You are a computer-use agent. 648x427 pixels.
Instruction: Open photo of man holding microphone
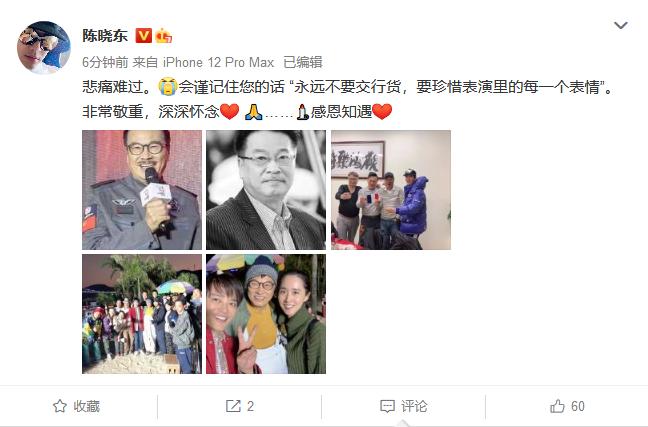pos(142,190)
